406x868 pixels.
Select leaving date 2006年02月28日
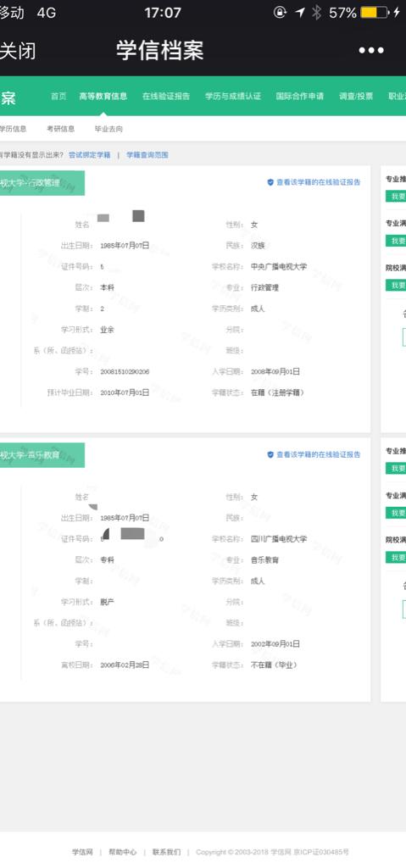[125, 665]
